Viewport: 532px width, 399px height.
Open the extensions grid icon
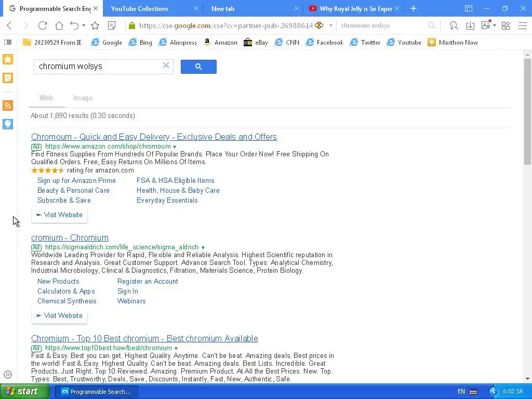coord(506,25)
